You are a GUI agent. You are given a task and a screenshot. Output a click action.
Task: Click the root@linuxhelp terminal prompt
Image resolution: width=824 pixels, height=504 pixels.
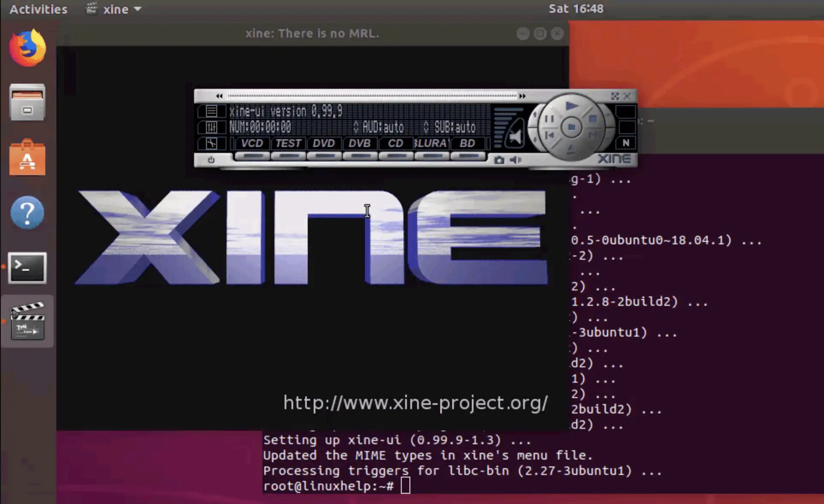328,486
